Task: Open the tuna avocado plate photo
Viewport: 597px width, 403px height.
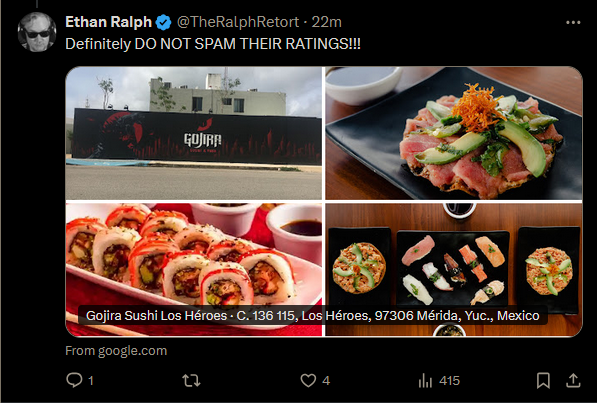Action: click(454, 133)
